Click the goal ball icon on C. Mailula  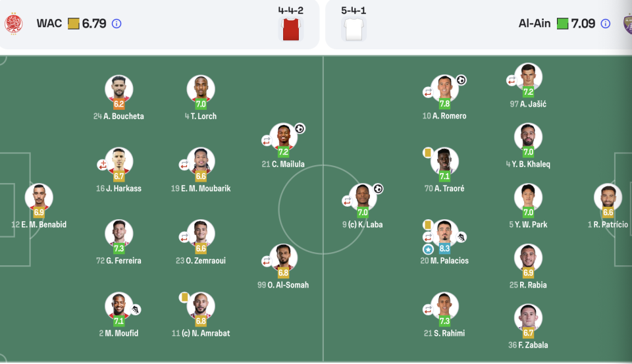300,128
